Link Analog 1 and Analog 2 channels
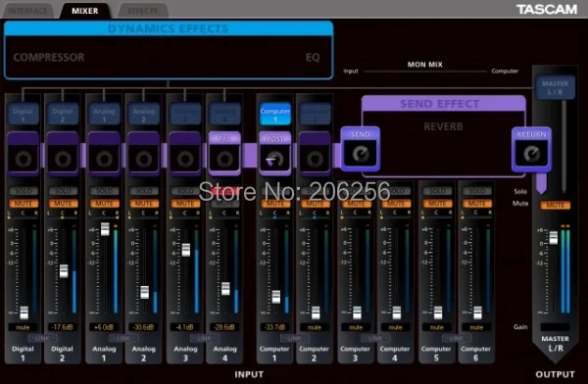The image size is (588, 384). point(123,338)
